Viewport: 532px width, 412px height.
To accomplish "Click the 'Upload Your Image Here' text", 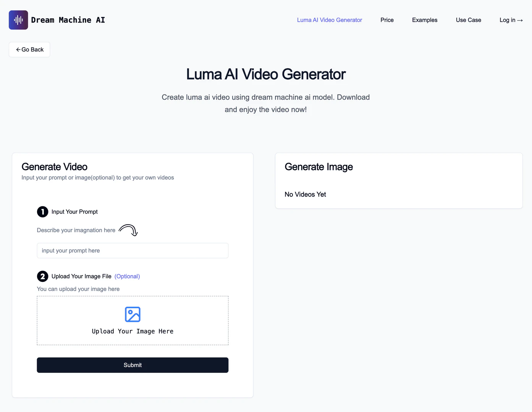I will [133, 331].
